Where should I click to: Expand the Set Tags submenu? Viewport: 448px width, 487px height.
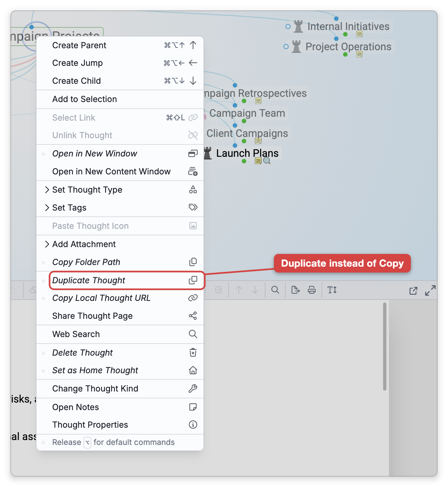120,208
